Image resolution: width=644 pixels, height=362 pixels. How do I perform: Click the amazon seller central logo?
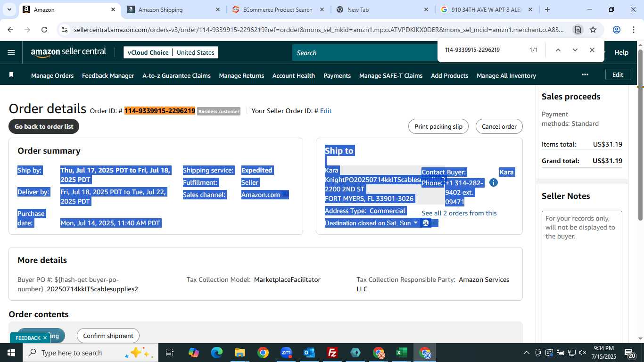tap(69, 52)
